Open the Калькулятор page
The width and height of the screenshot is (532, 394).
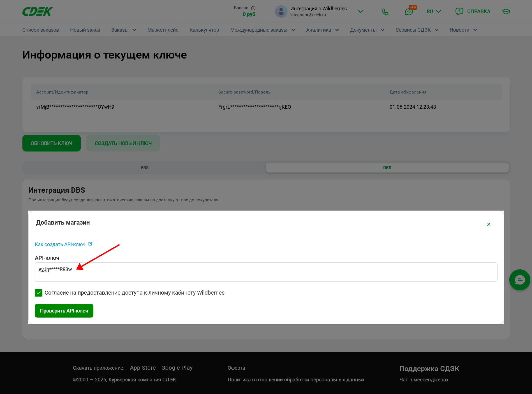click(204, 30)
